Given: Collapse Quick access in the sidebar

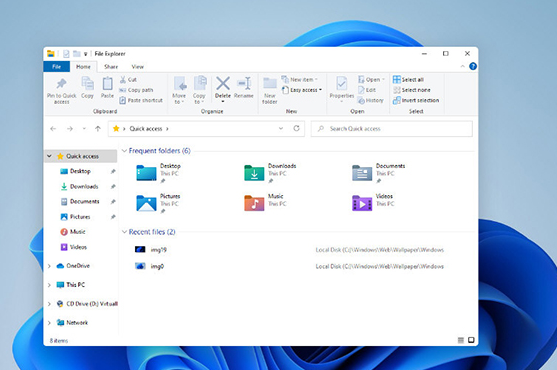Looking at the screenshot, I should click(x=49, y=156).
